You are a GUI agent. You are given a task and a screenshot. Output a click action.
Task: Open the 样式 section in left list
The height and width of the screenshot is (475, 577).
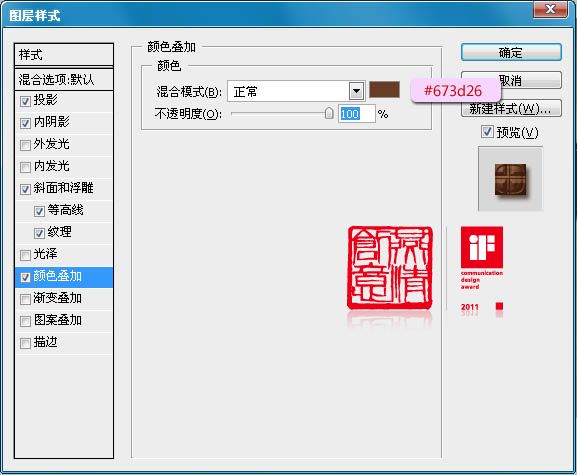(x=64, y=55)
